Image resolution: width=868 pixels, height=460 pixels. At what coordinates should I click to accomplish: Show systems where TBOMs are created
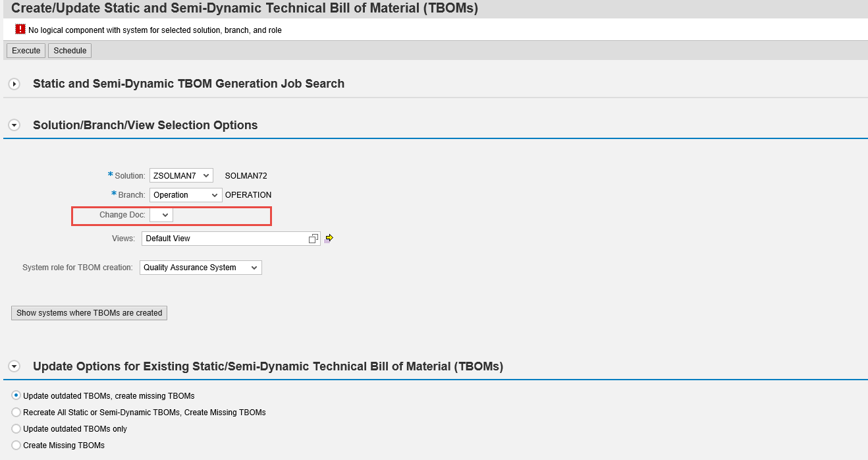click(x=90, y=313)
